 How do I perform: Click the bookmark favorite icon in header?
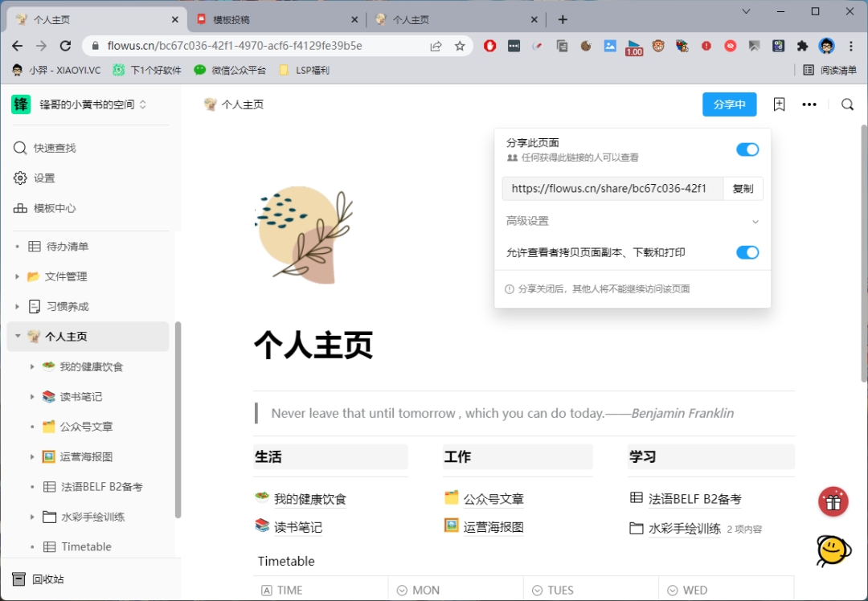coord(779,104)
